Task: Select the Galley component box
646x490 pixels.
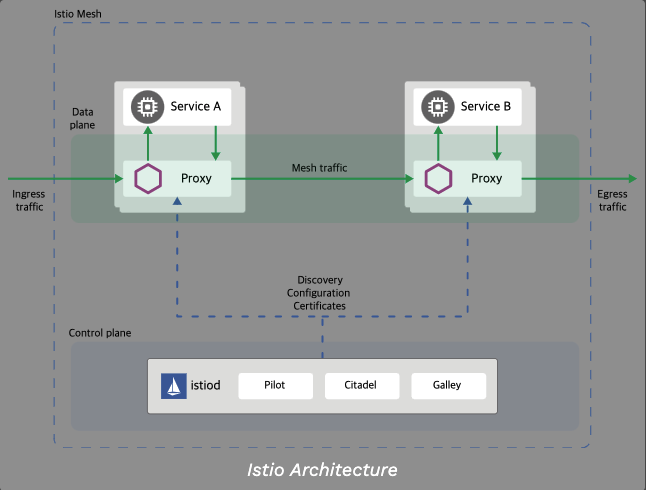Action: (x=449, y=386)
